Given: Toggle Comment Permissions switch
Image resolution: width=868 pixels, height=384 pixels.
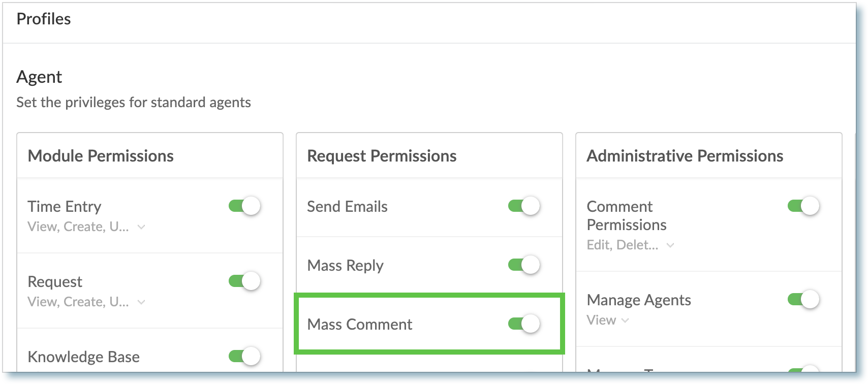Looking at the screenshot, I should coord(803,206).
